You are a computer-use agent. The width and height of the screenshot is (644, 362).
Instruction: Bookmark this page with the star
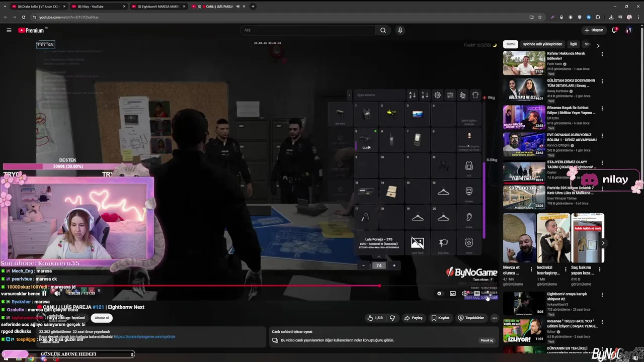click(540, 17)
